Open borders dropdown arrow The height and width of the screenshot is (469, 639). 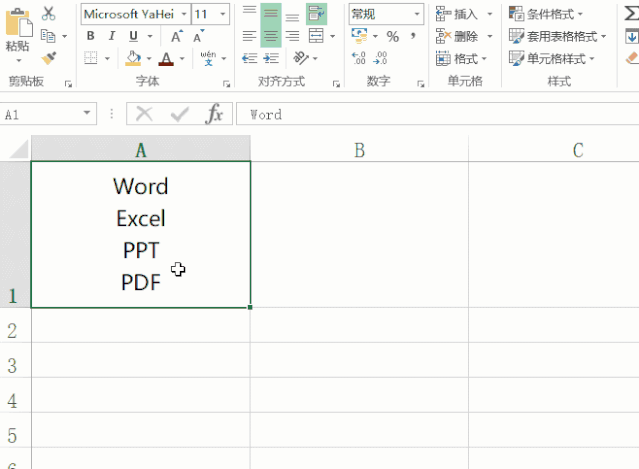[x=107, y=58]
